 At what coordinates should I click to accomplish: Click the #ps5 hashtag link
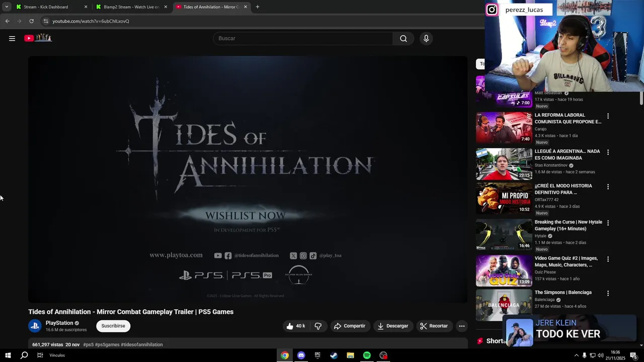(89, 344)
